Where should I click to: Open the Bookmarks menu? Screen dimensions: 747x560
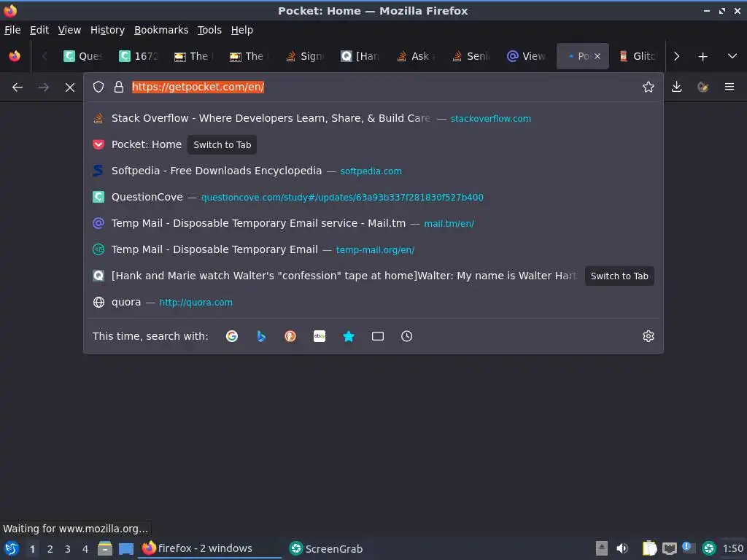(x=161, y=30)
